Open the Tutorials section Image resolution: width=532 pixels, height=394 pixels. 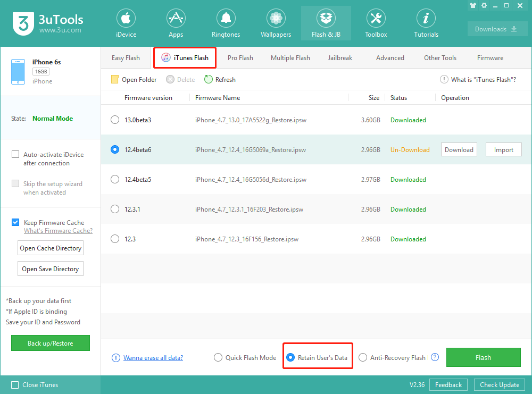[x=426, y=23]
